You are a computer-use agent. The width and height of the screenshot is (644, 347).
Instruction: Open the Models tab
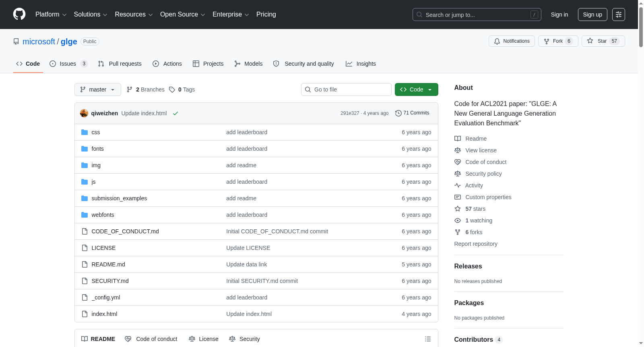(x=249, y=64)
